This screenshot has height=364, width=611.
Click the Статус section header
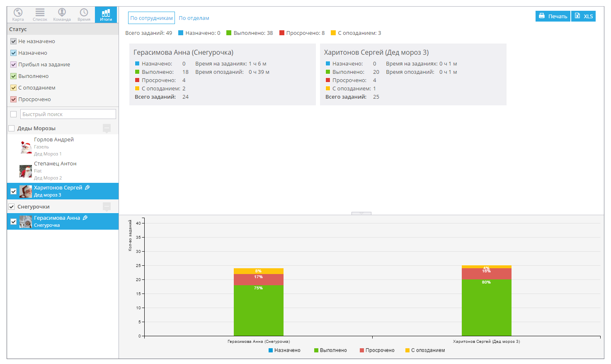click(x=63, y=29)
